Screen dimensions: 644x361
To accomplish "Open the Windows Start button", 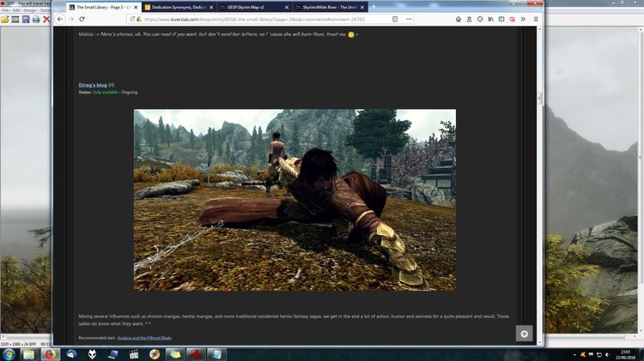I will pos(9,354).
